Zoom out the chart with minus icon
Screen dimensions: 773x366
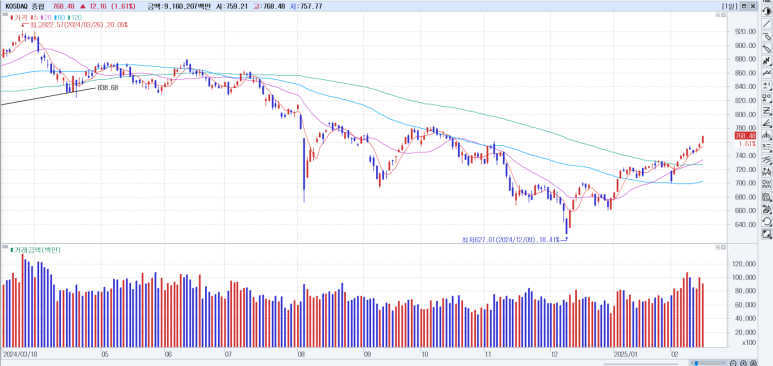733,363
